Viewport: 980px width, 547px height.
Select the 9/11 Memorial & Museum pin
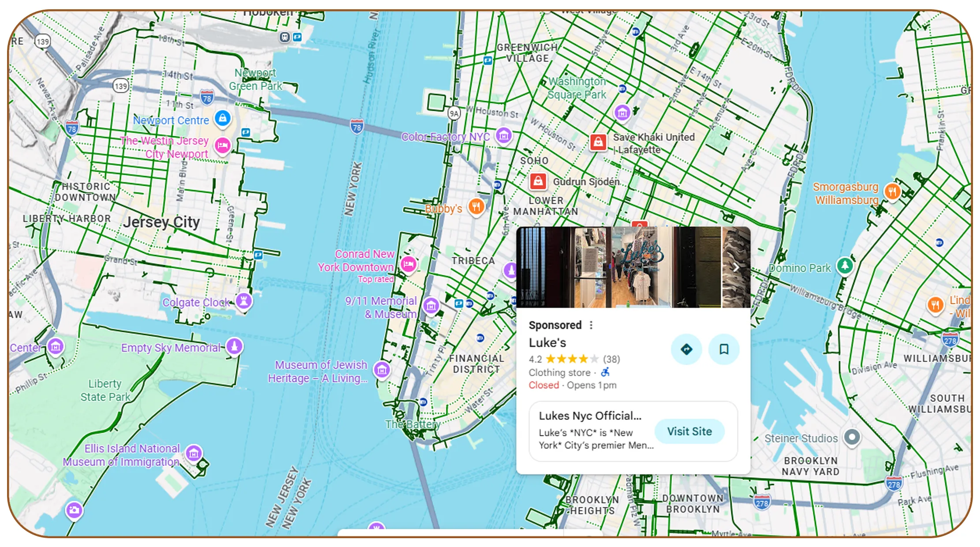point(431,306)
